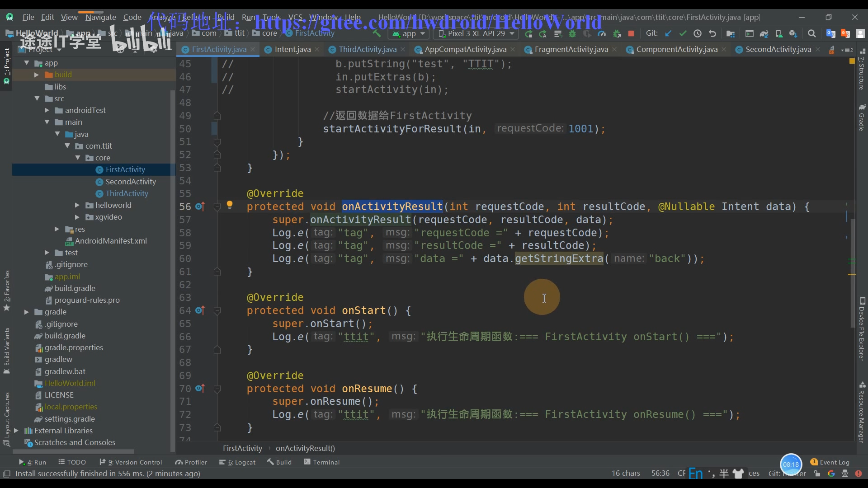Open the Pixel 3 XL API 29 device dropdown
Viewport: 868px width, 488px height.
point(476,33)
